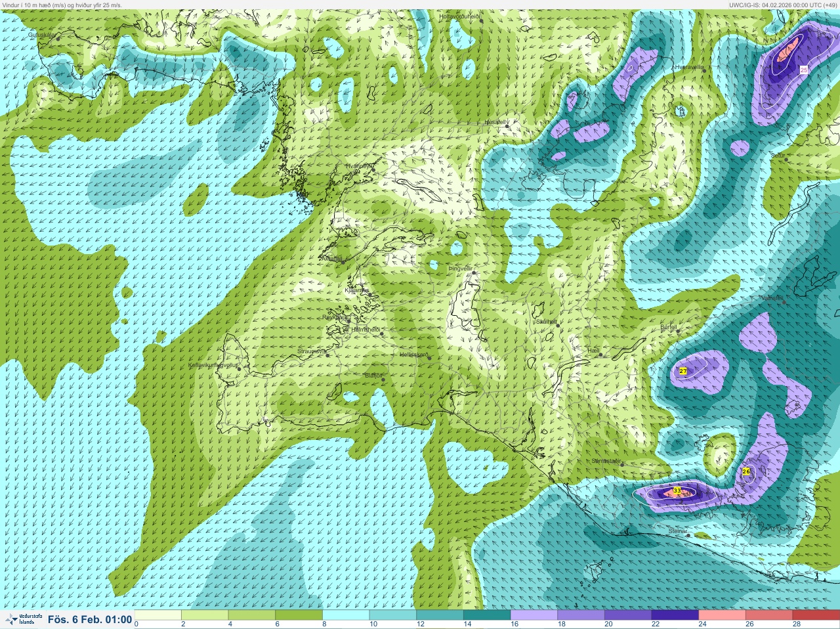
Task: Click the Hólmsheiði station label
Action: click(366, 329)
